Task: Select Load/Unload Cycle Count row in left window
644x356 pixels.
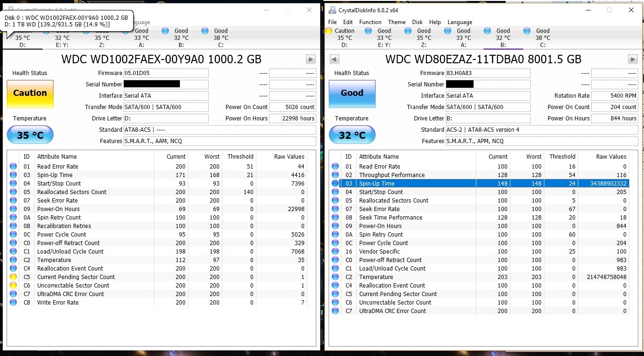Action: tap(158, 252)
